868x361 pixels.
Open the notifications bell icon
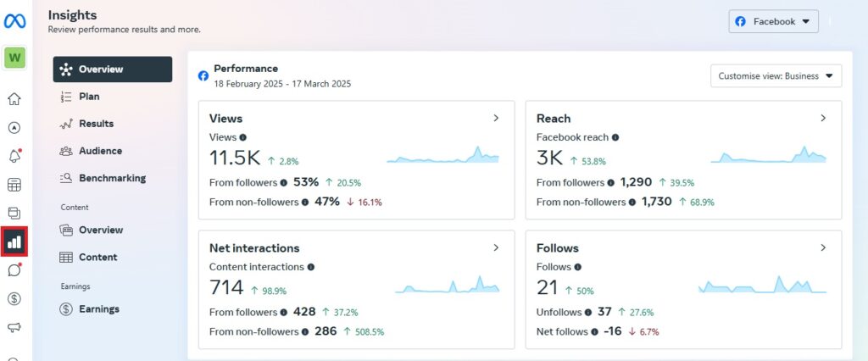(x=14, y=156)
